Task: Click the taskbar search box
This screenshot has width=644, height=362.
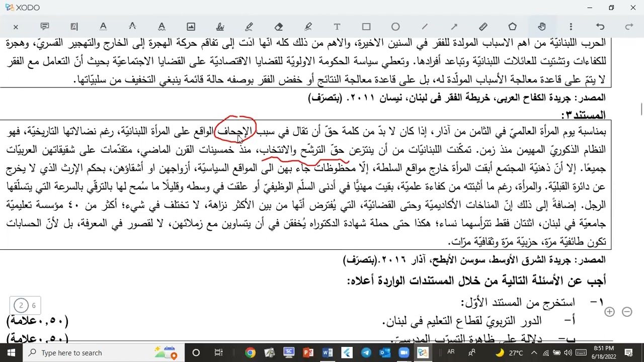Action: 105,353
